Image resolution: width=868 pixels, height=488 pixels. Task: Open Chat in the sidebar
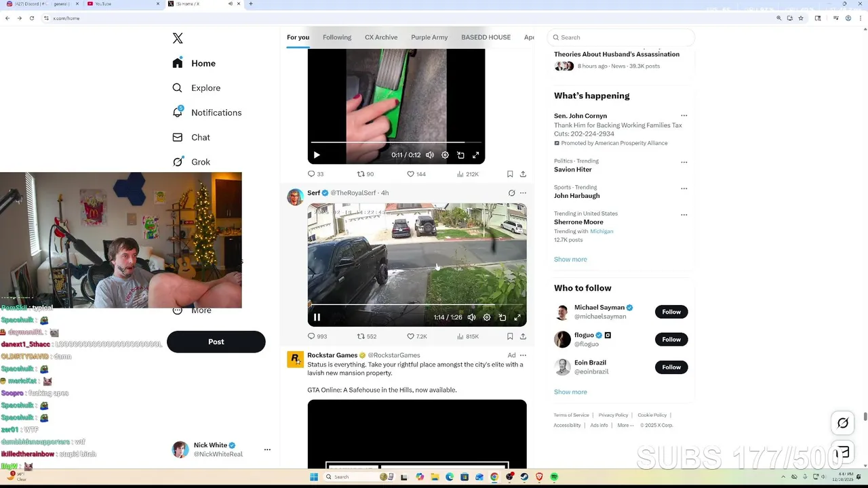coord(191,137)
